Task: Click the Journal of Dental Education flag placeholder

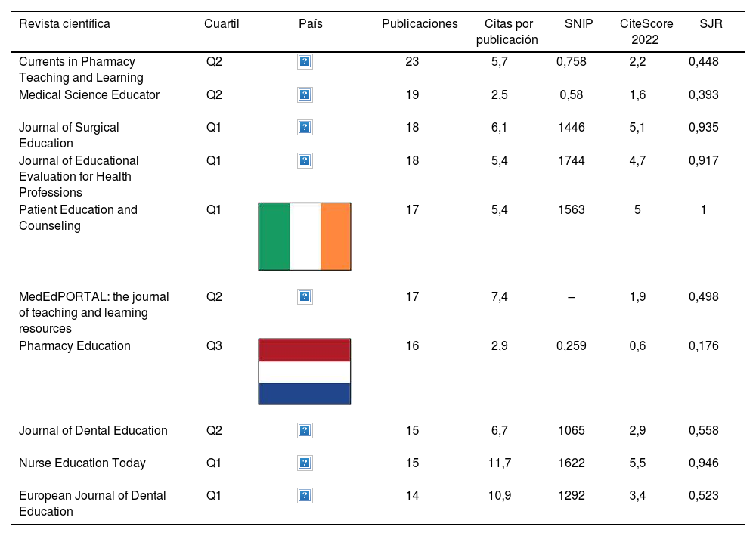Action: tap(305, 430)
